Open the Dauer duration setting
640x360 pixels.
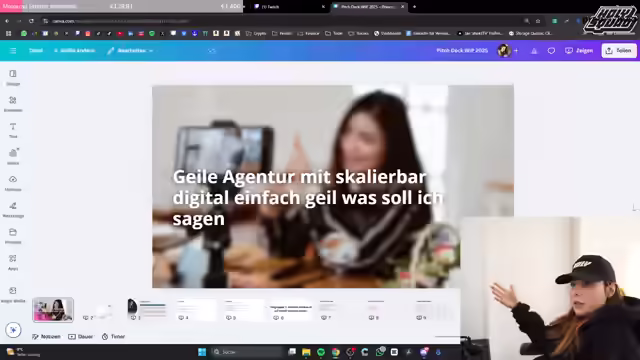[x=81, y=336]
